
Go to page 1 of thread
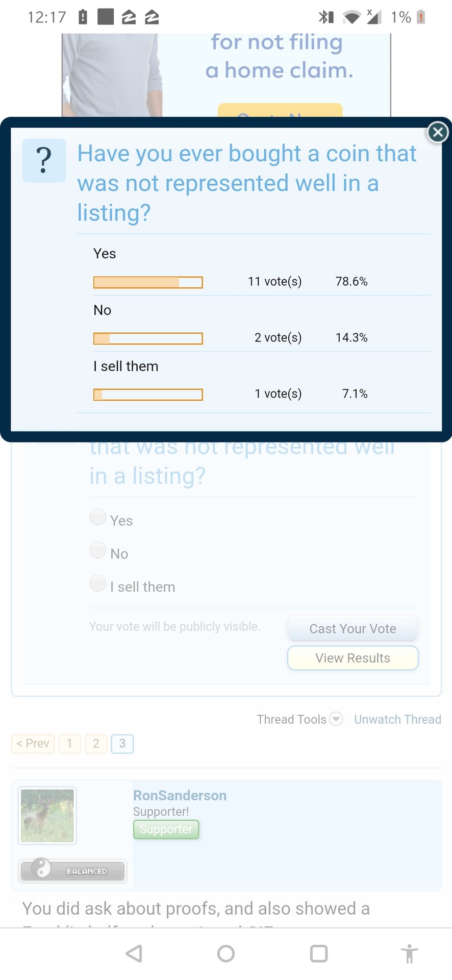[x=69, y=744]
